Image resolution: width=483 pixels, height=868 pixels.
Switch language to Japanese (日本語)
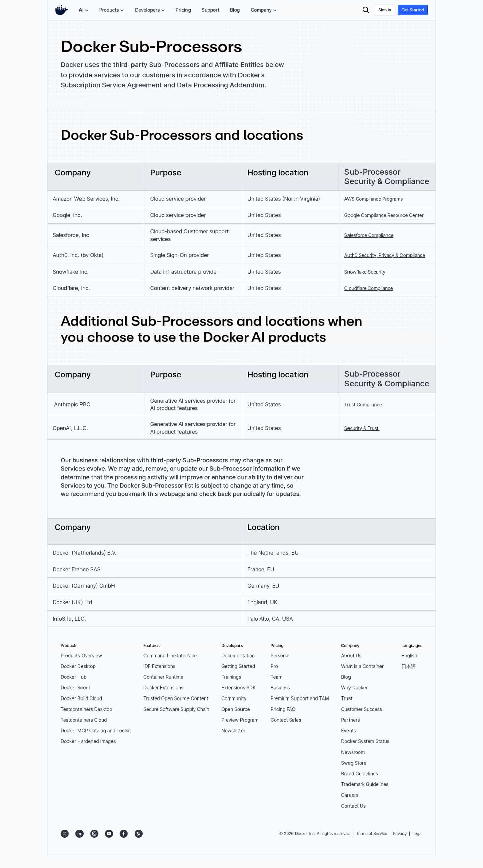[408, 666]
